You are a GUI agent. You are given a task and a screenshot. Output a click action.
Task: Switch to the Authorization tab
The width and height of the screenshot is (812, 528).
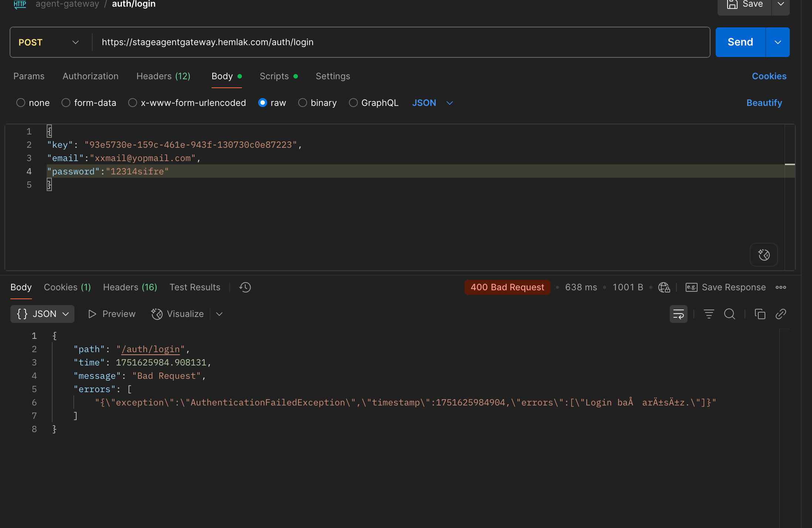click(x=90, y=76)
